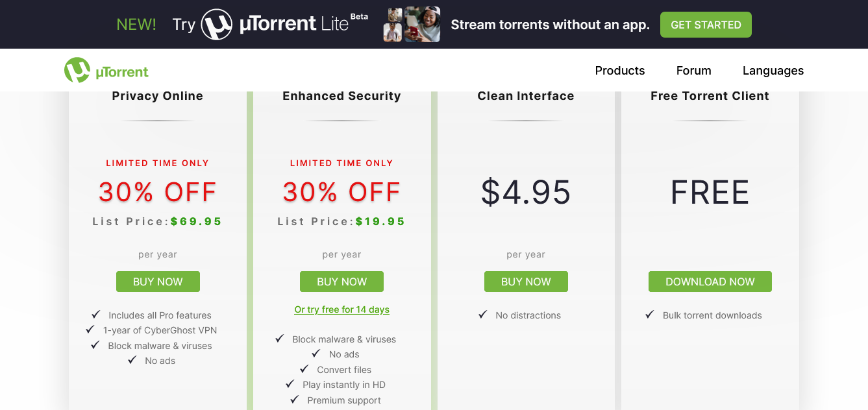Screen dimensions: 868x410
Task: Click the GET STARTED button in the banner
Action: [706, 25]
